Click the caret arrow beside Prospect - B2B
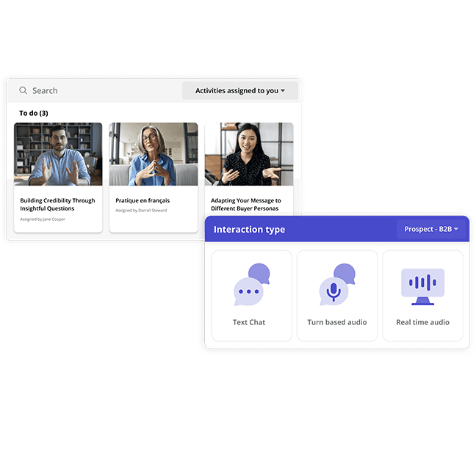 [456, 230]
